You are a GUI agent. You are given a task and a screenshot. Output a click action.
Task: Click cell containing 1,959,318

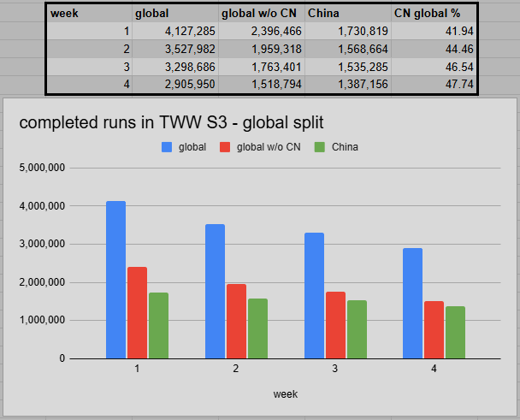pyautogui.click(x=262, y=49)
